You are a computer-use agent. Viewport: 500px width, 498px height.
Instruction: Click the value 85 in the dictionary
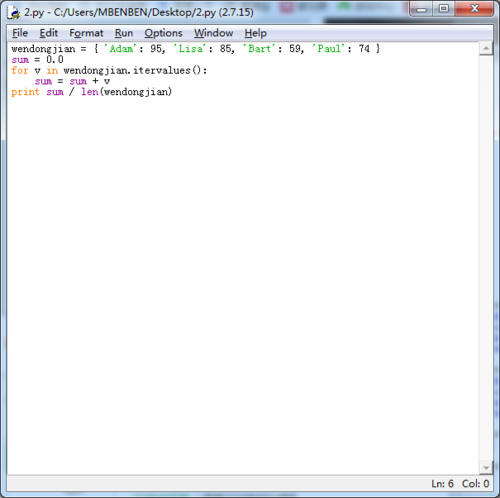[x=225, y=49]
